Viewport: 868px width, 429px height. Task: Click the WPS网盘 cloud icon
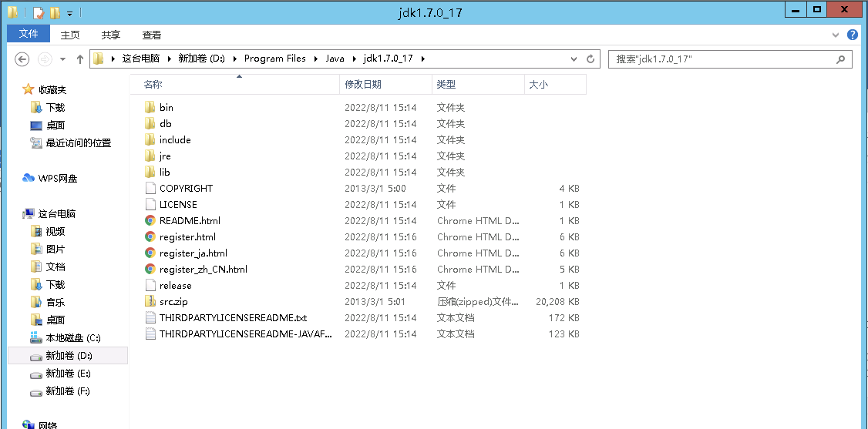point(29,179)
